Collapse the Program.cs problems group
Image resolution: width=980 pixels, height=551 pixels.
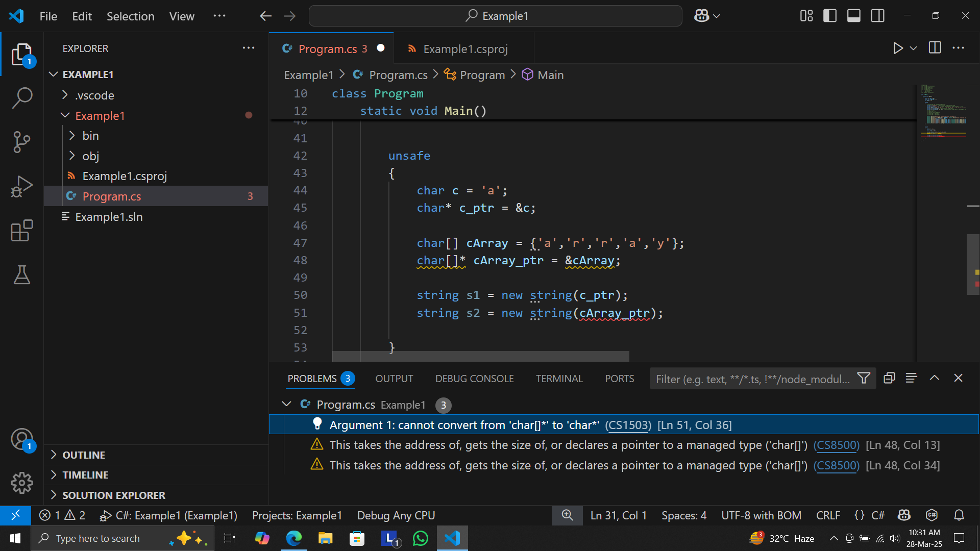286,404
